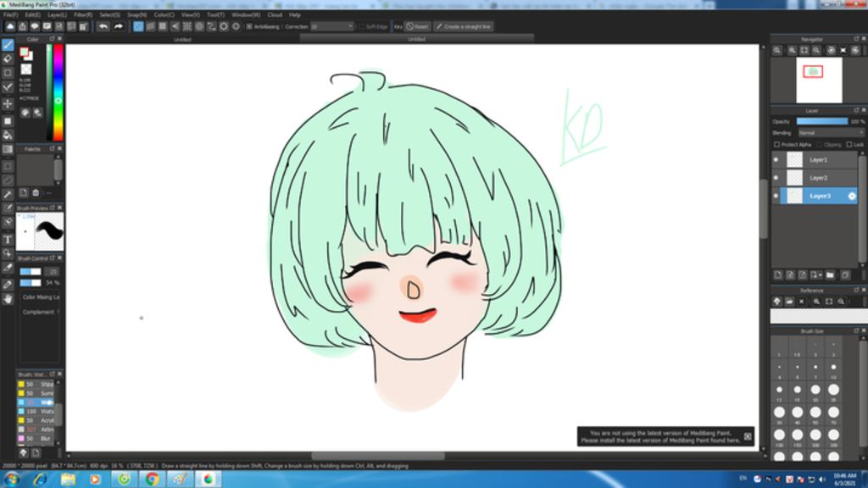868x488 pixels.
Task: Open the Filter menu
Action: click(83, 15)
